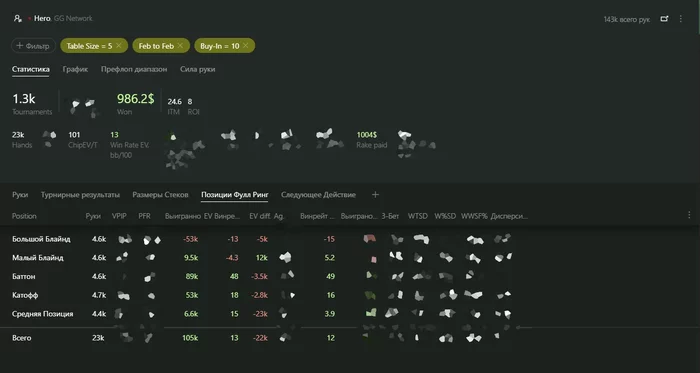
Task: Sort by the WTSD column header
Action: point(417,216)
